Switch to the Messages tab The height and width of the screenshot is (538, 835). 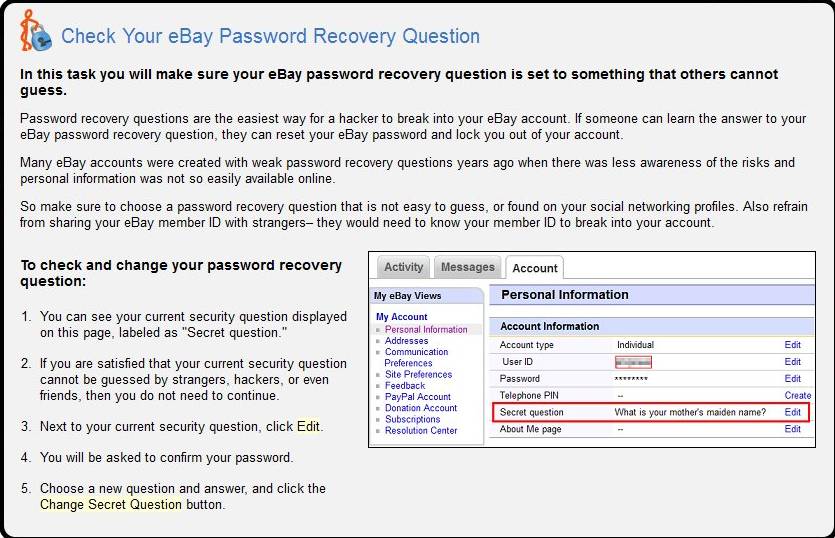468,267
